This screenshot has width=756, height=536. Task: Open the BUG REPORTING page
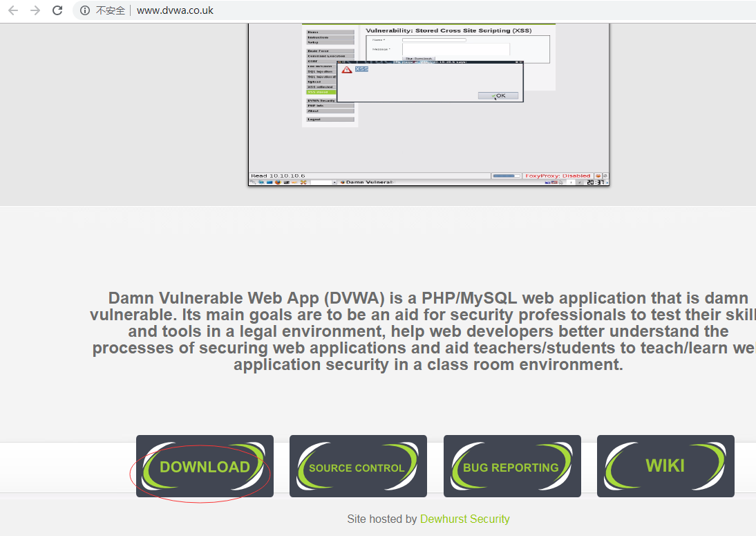click(x=512, y=466)
